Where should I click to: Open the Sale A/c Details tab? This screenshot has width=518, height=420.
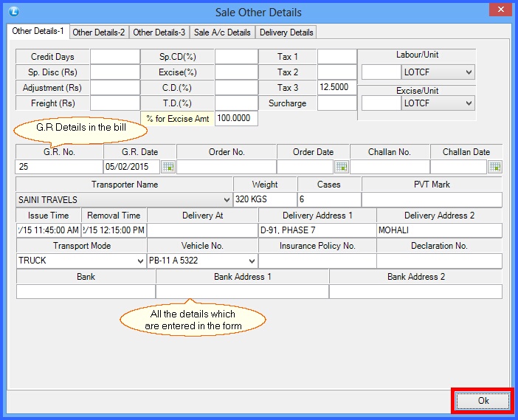point(222,32)
